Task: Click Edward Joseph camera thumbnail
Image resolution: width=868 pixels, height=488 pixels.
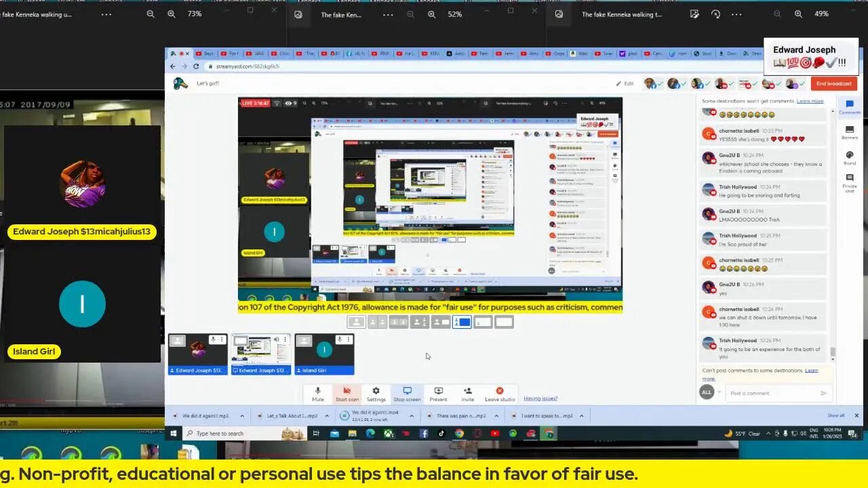Action: tap(198, 354)
